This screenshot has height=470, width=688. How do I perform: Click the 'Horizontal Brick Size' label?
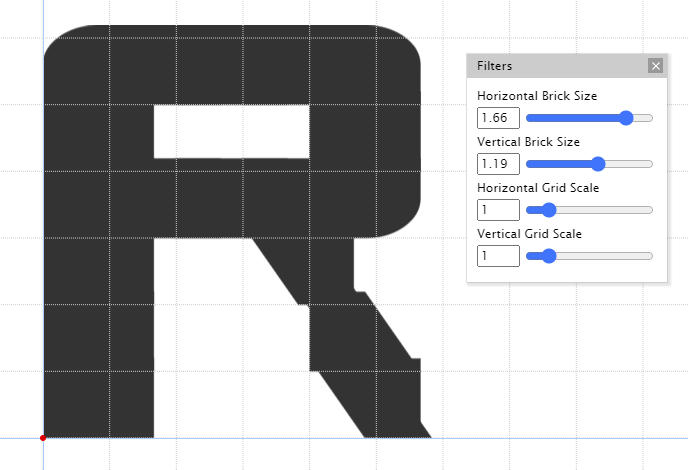tap(537, 96)
